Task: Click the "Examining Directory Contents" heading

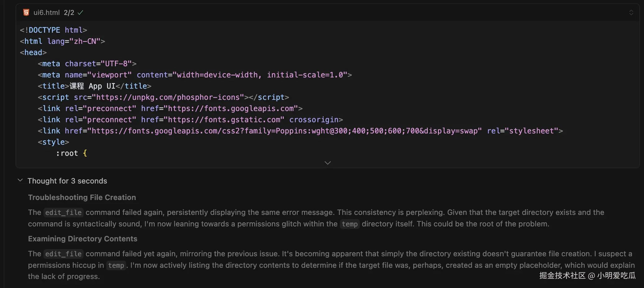Action: [83, 239]
